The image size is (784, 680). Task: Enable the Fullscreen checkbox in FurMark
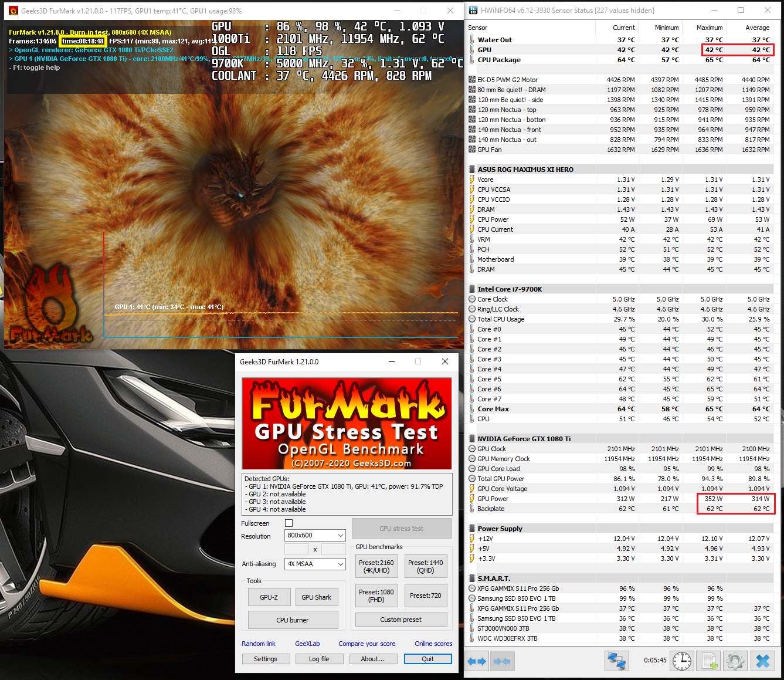click(289, 523)
